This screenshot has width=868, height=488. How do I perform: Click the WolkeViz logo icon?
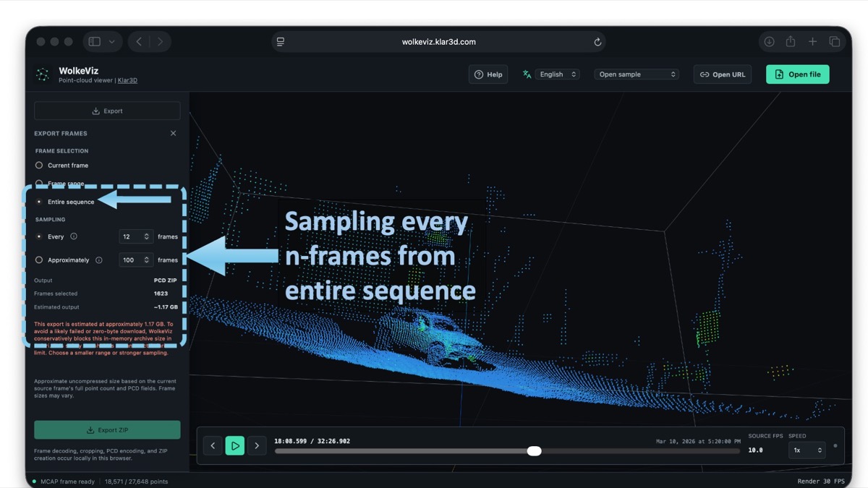pos(43,74)
